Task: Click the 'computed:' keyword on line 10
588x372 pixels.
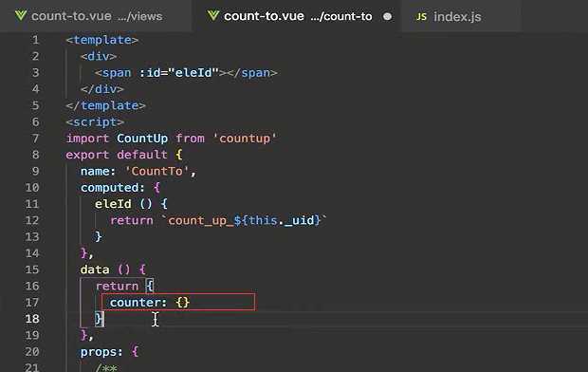Action: point(113,188)
